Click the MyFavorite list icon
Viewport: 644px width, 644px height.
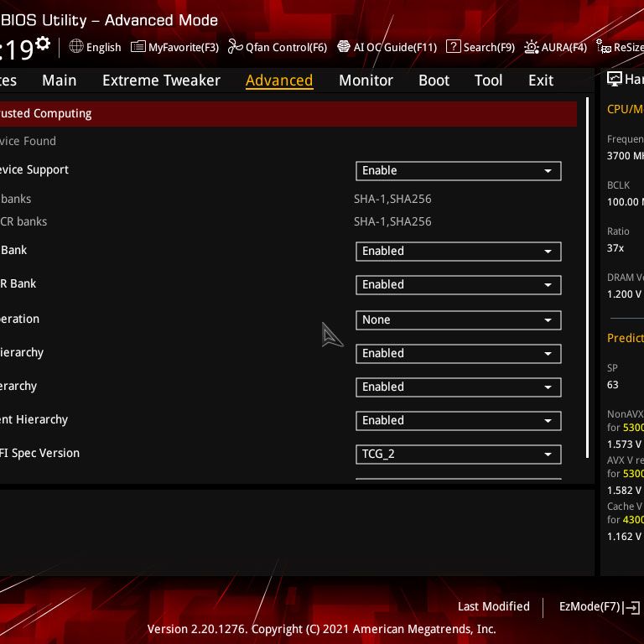tap(138, 46)
